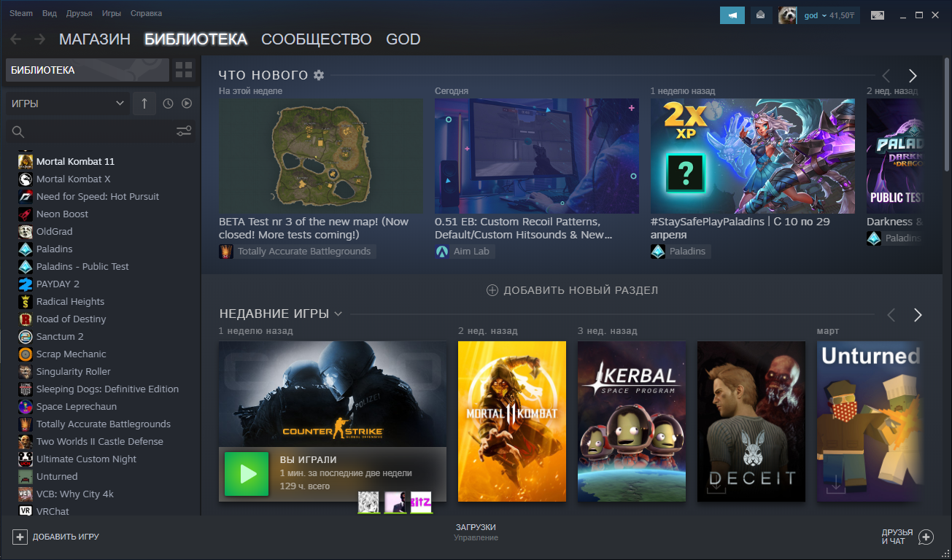This screenshot has width=952, height=560.
Task: Open the inbox envelope icon
Action: (760, 15)
